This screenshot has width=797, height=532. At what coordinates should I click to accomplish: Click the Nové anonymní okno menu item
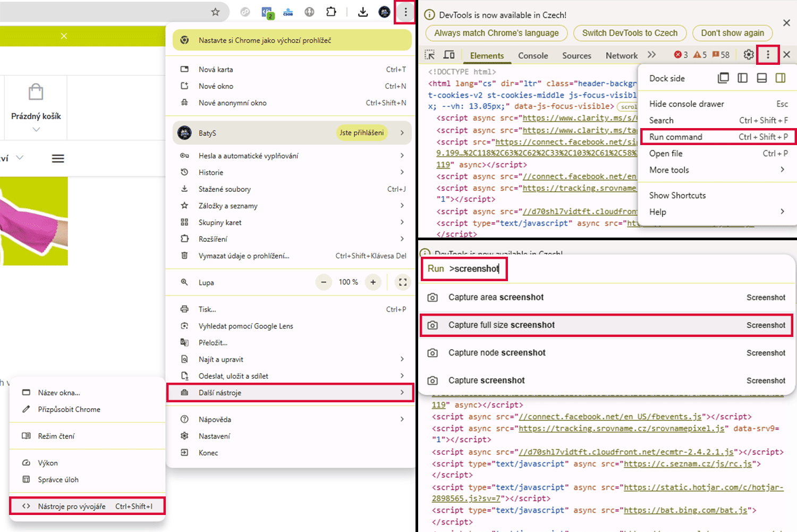tap(290, 103)
